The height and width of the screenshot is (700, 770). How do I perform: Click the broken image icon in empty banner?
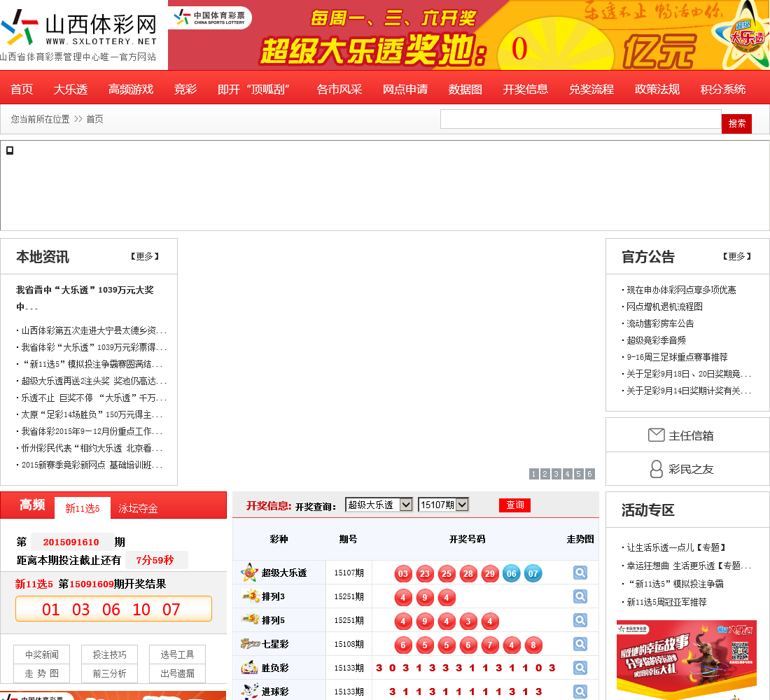click(x=10, y=150)
